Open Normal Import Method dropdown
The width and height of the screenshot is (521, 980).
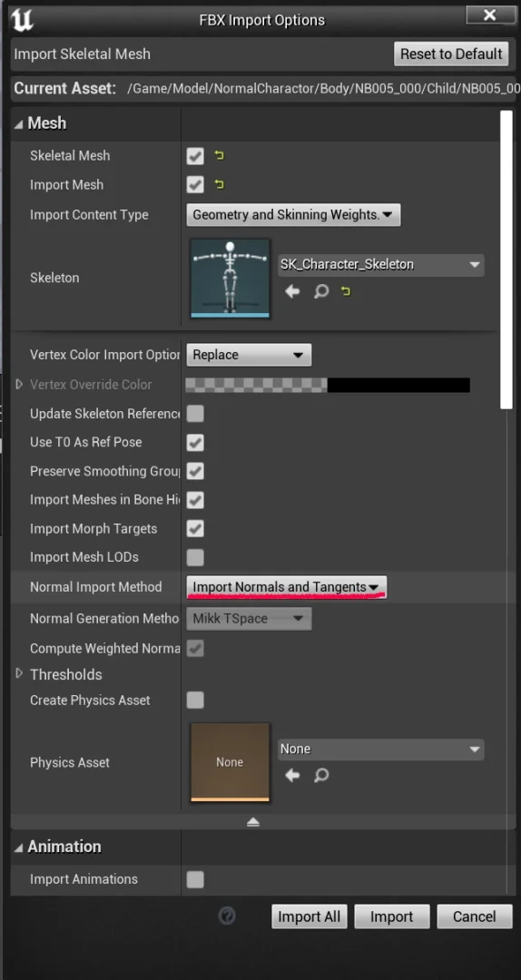point(287,587)
